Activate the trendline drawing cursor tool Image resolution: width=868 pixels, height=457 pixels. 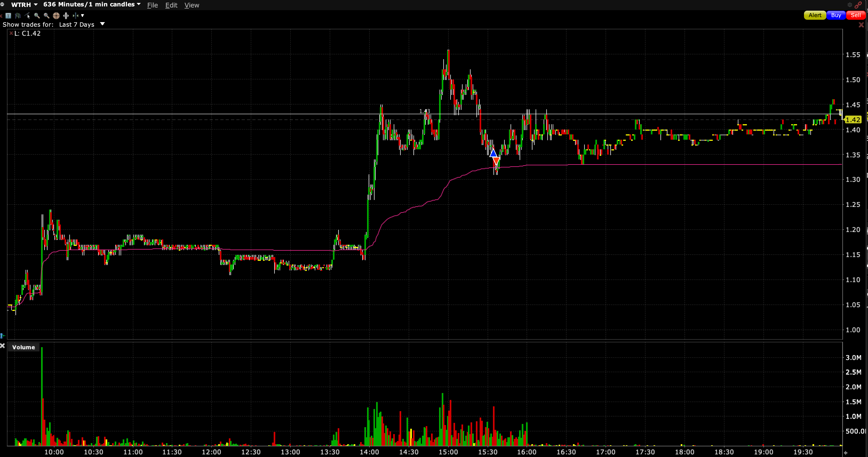click(27, 15)
